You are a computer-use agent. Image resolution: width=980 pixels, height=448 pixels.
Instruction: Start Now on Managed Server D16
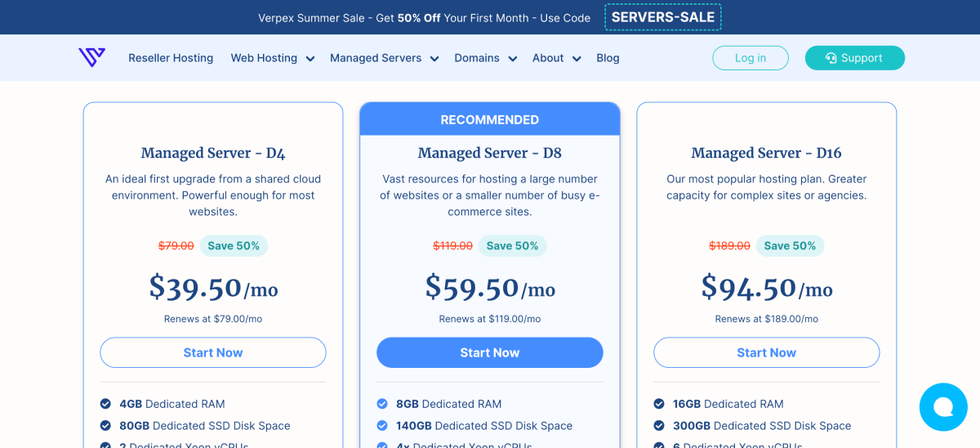tap(767, 352)
